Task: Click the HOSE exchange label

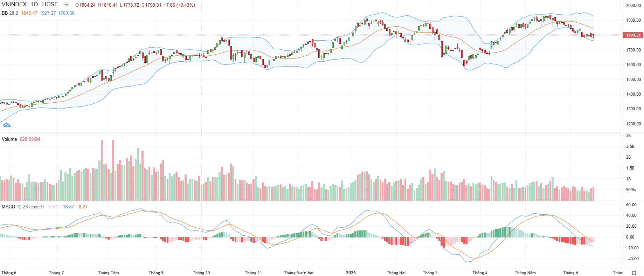Action: point(50,5)
